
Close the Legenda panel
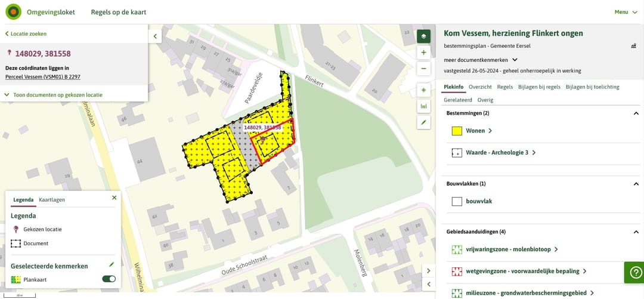114,198
